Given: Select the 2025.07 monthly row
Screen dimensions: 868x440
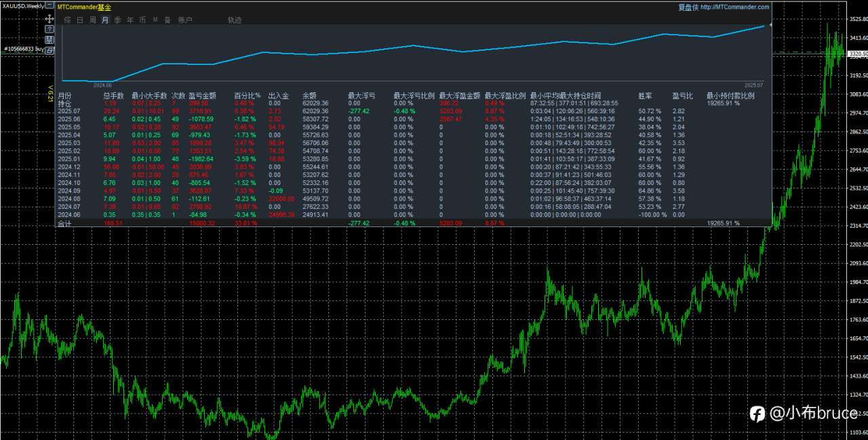Looking at the screenshot, I should pos(69,111).
